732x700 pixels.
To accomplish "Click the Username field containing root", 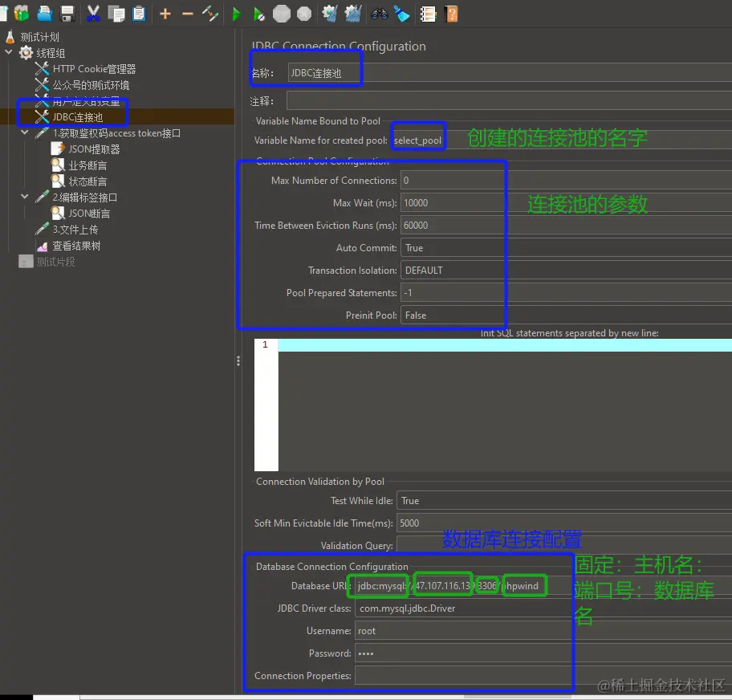I will pos(543,631).
